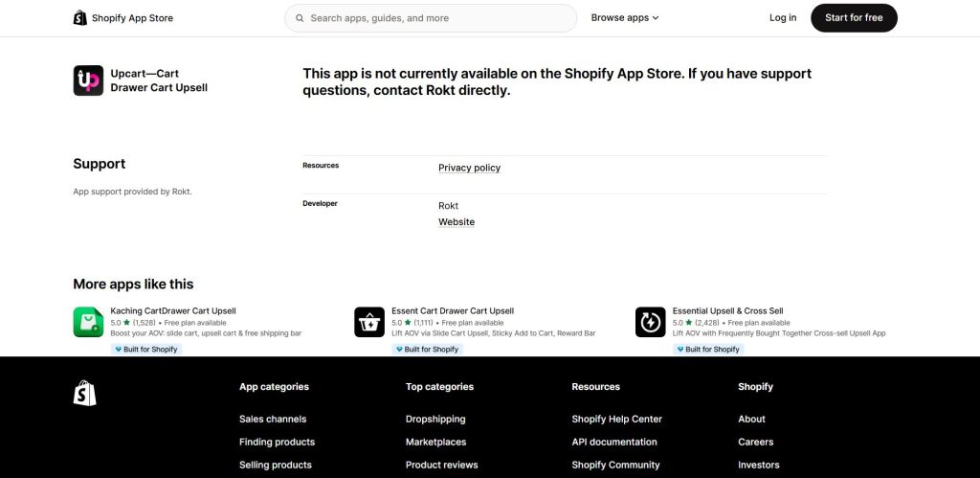Expand the Browse apps dropdown

click(x=625, y=17)
